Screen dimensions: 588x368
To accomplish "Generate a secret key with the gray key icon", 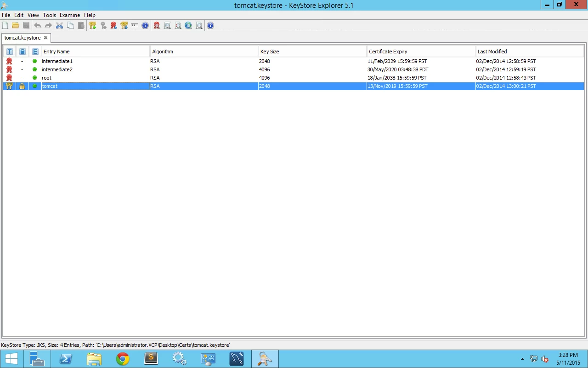I will (103, 25).
